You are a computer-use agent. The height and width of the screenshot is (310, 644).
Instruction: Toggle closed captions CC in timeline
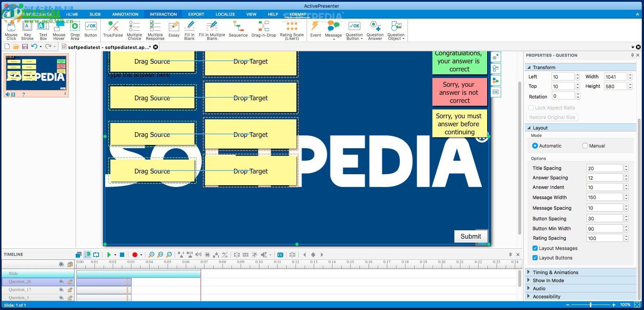tap(280, 255)
